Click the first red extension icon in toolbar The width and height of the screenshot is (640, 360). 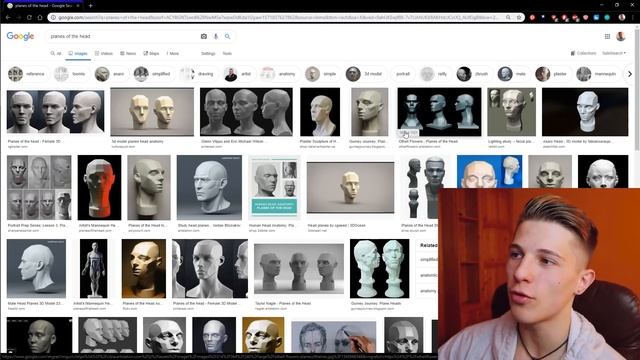point(532,18)
